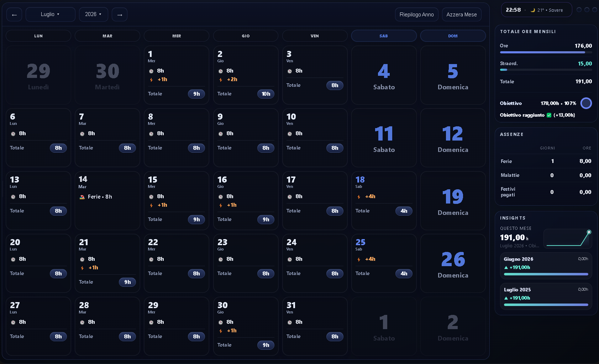Click clock icon on day 20

coord(13,259)
